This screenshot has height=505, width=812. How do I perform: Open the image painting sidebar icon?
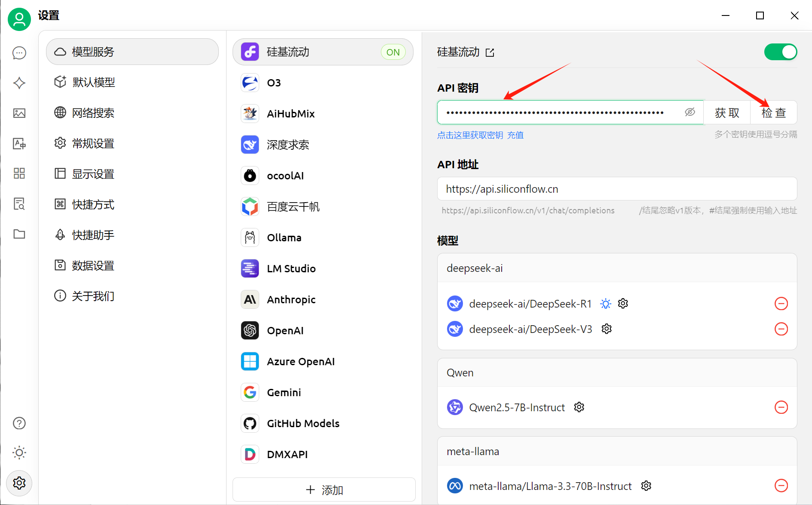pyautogui.click(x=19, y=113)
